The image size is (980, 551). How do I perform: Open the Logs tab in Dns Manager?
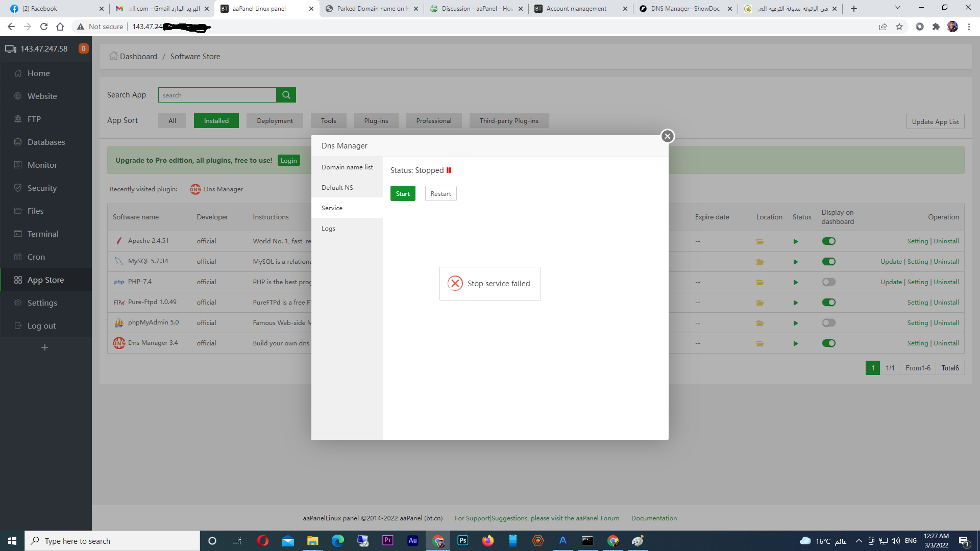[328, 229]
